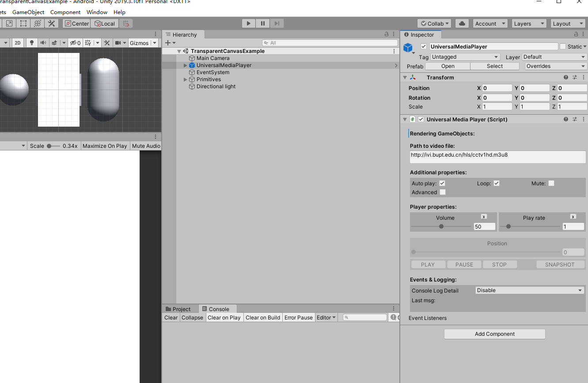Viewport: 588px width, 383px height.
Task: Select the Rect Transform tool icon
Action: pos(23,23)
